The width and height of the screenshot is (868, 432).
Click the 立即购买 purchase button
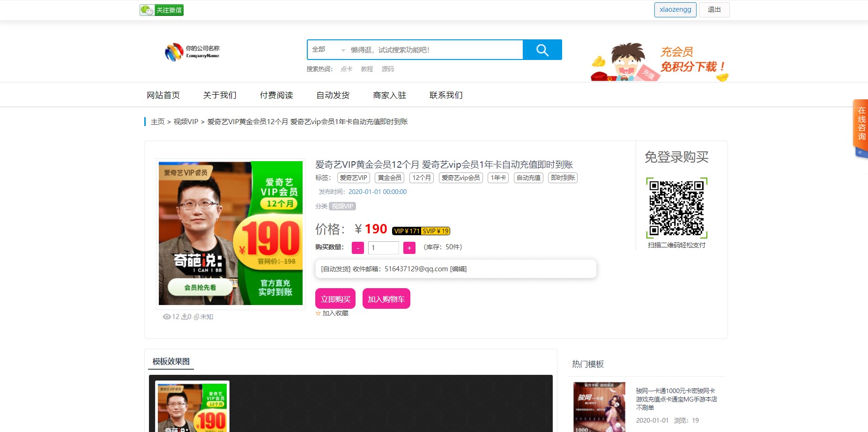[335, 298]
